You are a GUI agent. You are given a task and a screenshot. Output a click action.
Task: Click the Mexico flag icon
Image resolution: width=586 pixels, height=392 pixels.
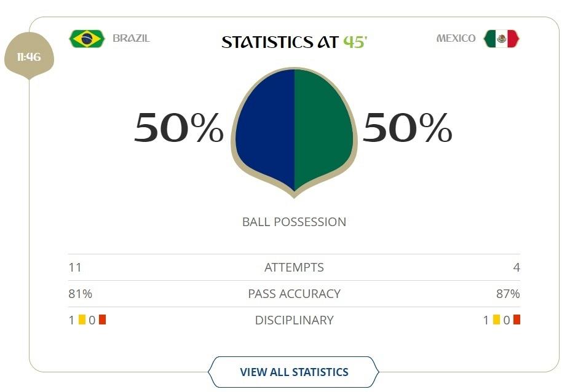(501, 39)
